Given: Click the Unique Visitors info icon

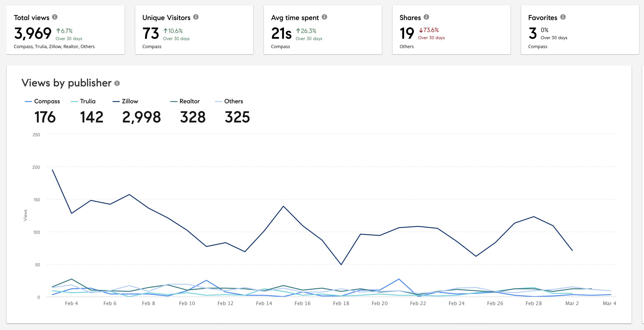Looking at the screenshot, I should coord(196,17).
